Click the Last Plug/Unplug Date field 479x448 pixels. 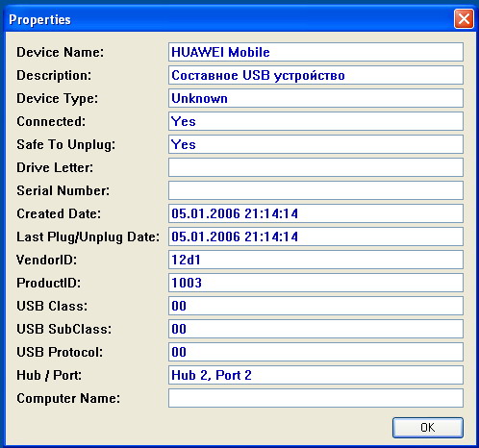coord(315,236)
